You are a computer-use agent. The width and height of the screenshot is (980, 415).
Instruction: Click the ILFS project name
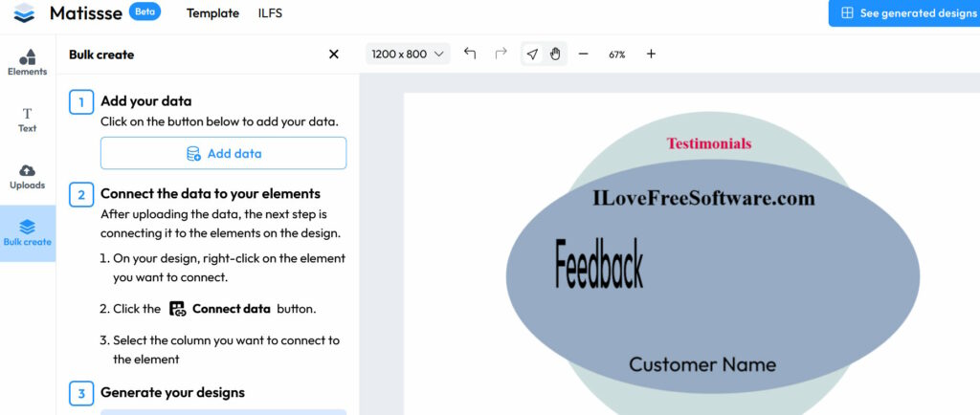tap(270, 13)
